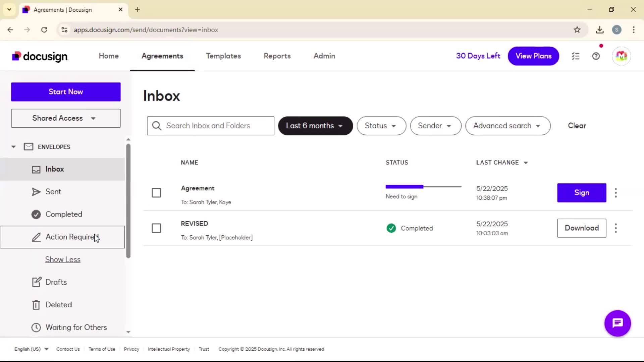644x362 pixels.
Task: Go back in browser history
Action: 10,30
